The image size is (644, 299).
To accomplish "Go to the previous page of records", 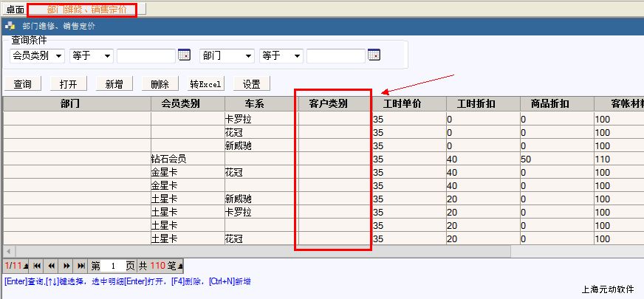I will [x=51, y=265].
